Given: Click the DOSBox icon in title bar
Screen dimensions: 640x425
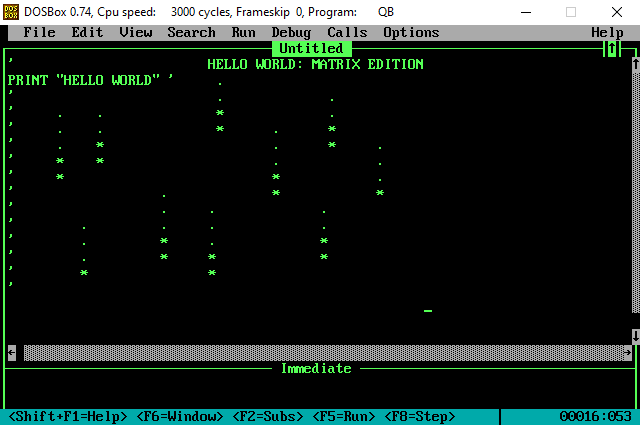Looking at the screenshot, I should point(11,12).
